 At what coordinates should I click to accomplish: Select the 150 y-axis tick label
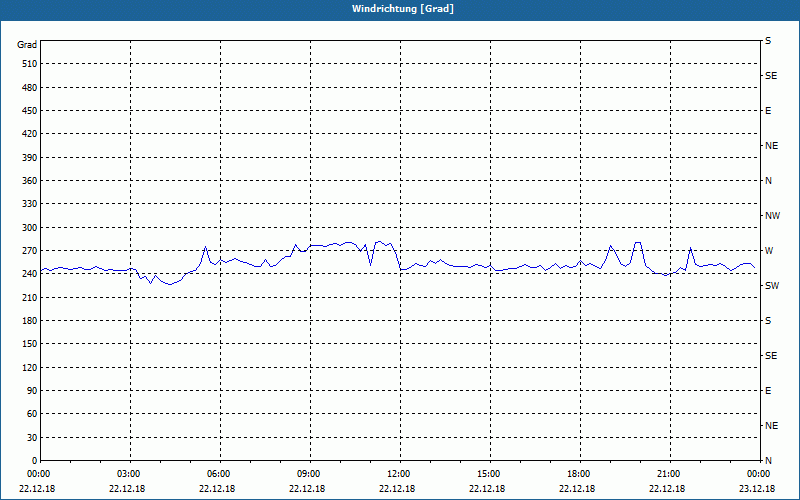(30, 344)
